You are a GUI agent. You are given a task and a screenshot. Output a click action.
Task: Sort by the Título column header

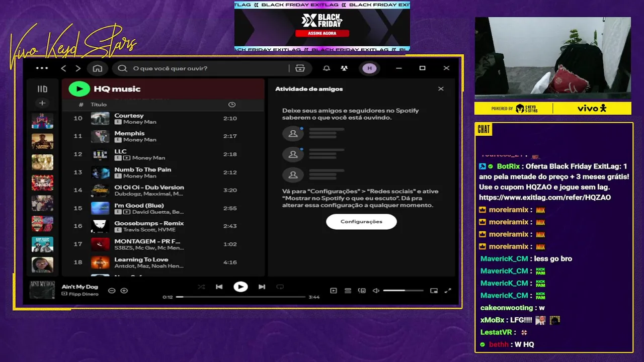pos(99,105)
